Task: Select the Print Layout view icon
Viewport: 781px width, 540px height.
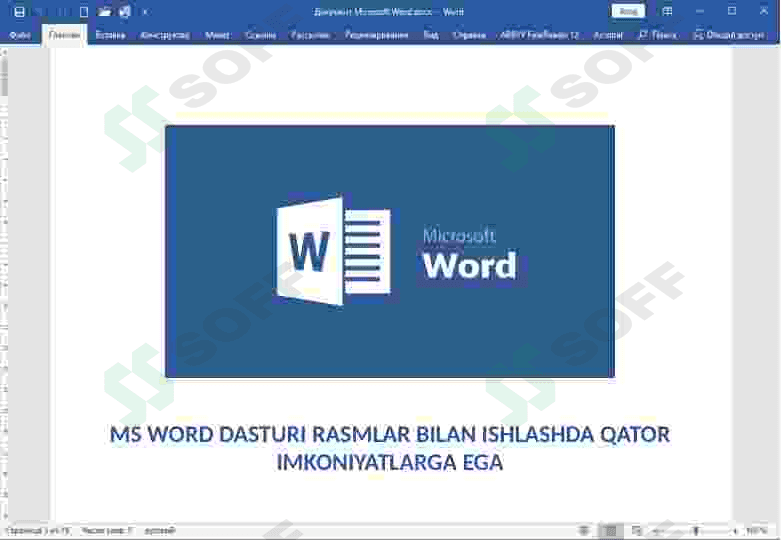Action: coord(611,531)
